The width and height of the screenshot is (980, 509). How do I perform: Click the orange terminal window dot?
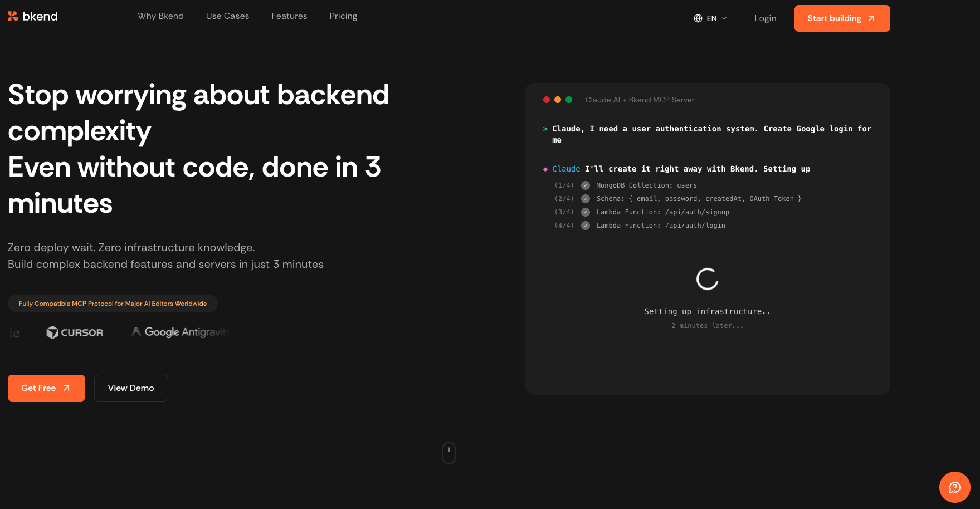point(558,100)
